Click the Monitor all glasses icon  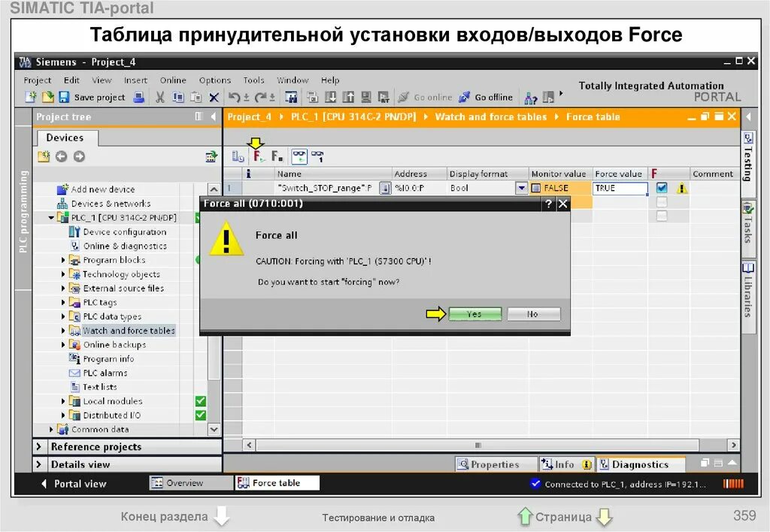point(299,156)
